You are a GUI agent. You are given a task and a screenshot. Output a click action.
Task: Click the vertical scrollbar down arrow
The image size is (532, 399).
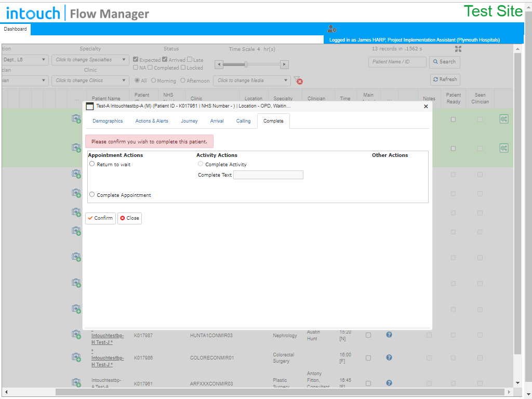click(x=517, y=383)
